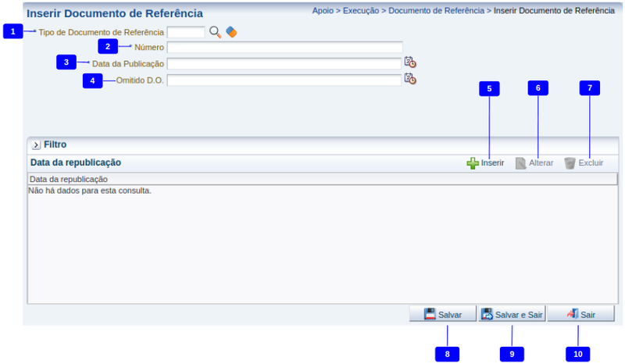Click the eraser icon to clear document type
The image size is (625, 364).
point(230,32)
